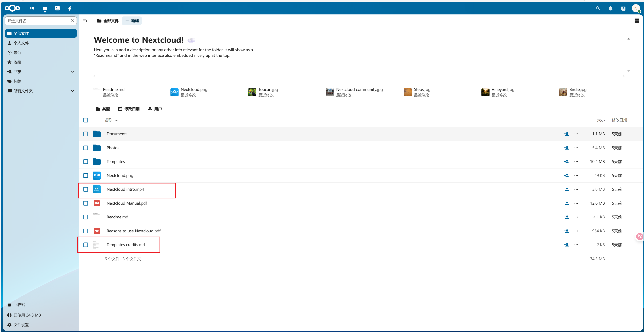This screenshot has height=332, width=644.
Task: Open the Photos app in top navigation
Action: [x=57, y=8]
